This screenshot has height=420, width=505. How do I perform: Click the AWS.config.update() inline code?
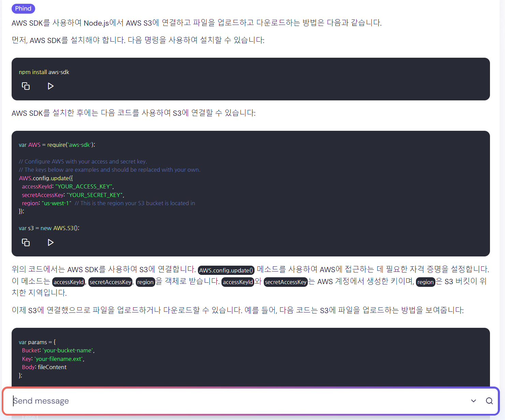click(226, 270)
